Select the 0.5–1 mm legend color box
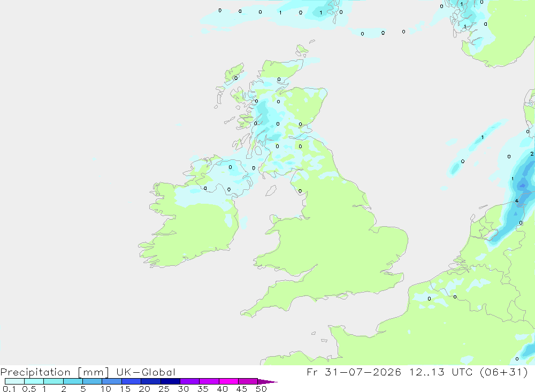The width and height of the screenshot is (535, 392). coord(34,381)
